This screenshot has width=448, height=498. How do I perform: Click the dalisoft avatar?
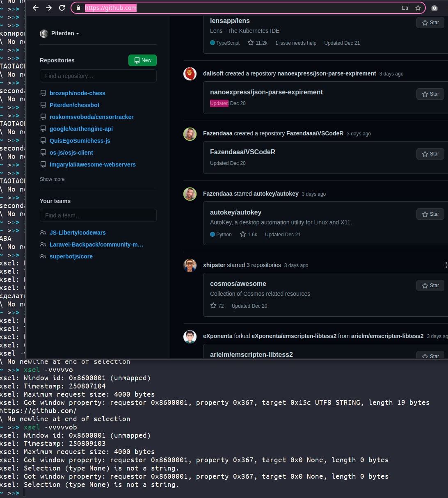pos(190,74)
